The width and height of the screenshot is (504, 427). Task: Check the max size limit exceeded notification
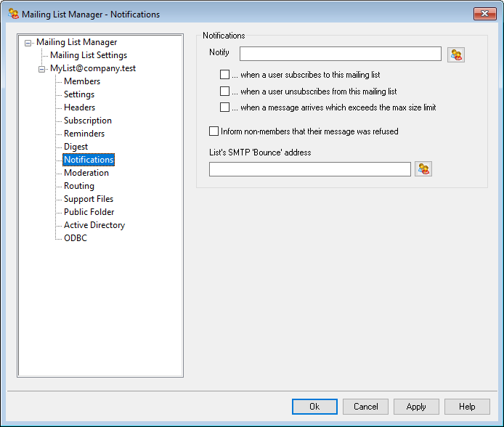pos(225,107)
